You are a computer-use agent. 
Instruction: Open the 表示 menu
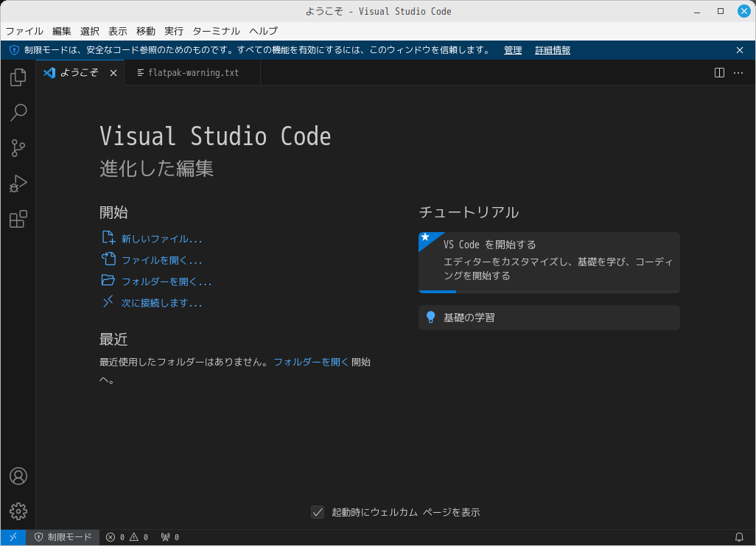pyautogui.click(x=118, y=32)
